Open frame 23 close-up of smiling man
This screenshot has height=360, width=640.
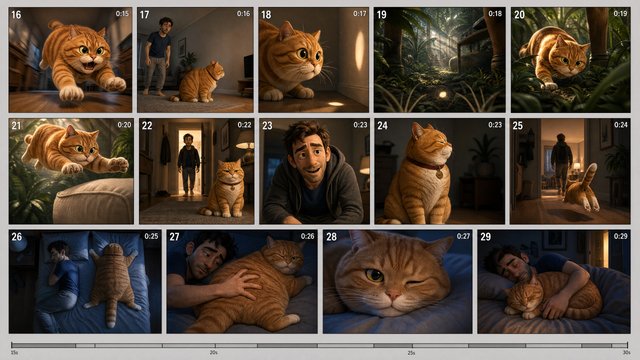tap(314, 171)
